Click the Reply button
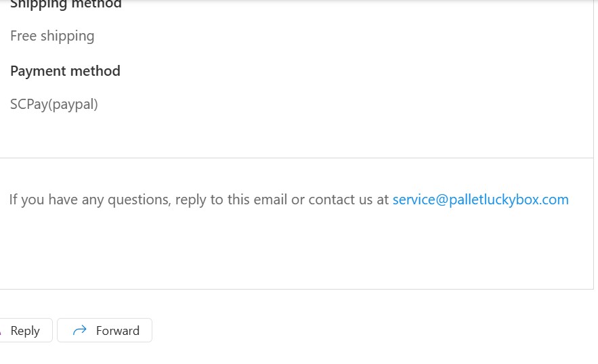 25,330
